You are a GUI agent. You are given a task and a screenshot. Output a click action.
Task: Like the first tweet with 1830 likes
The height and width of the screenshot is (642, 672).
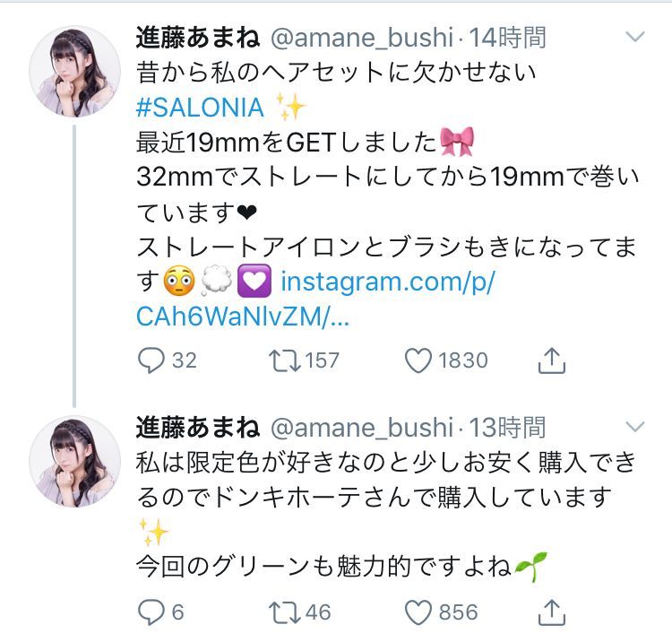[x=418, y=360]
